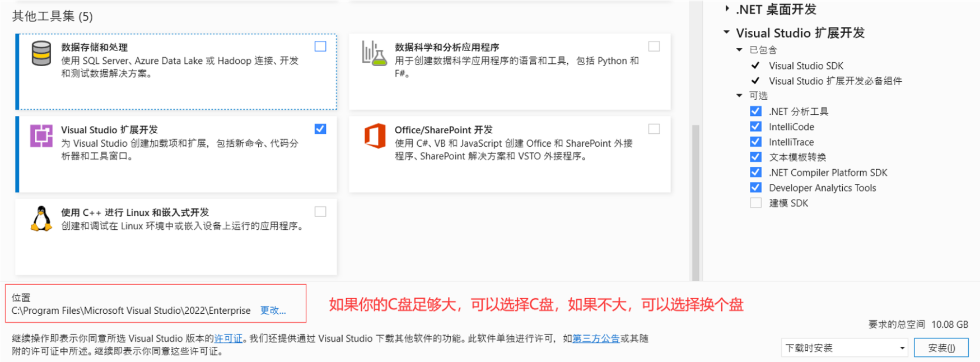This screenshot has height=362, width=980.
Task: Collapse the 可选 group
Action: pos(739,96)
